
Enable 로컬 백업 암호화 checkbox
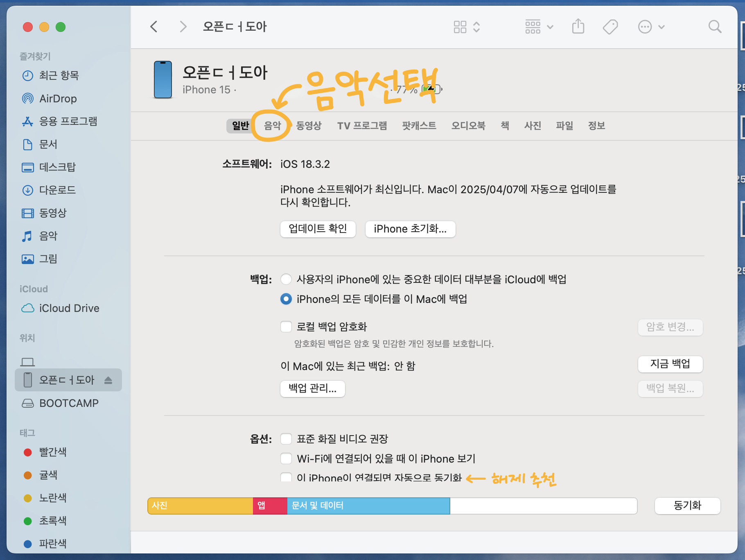(x=286, y=327)
